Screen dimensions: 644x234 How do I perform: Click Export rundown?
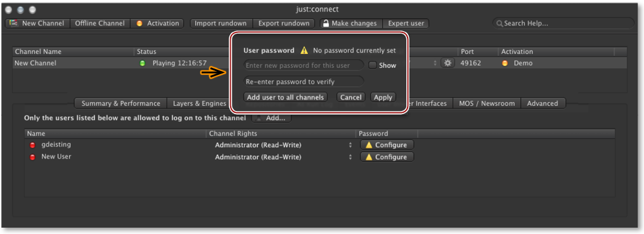click(284, 23)
